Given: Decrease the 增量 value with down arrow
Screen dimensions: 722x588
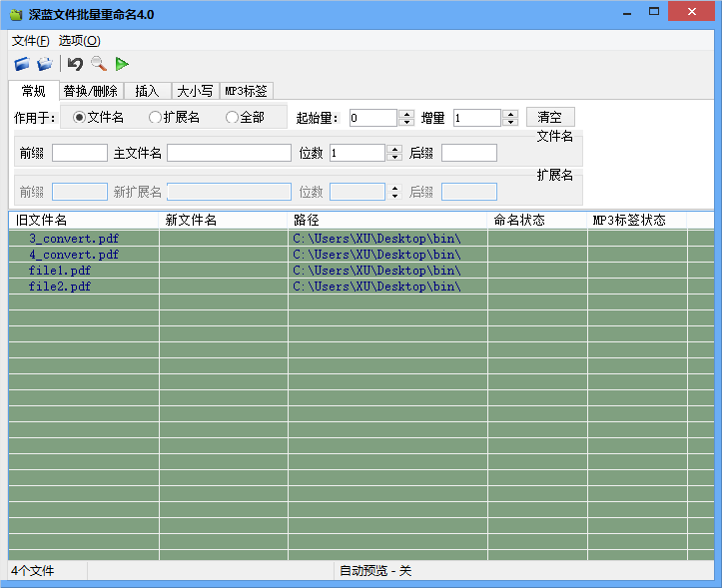Looking at the screenshot, I should [509, 122].
